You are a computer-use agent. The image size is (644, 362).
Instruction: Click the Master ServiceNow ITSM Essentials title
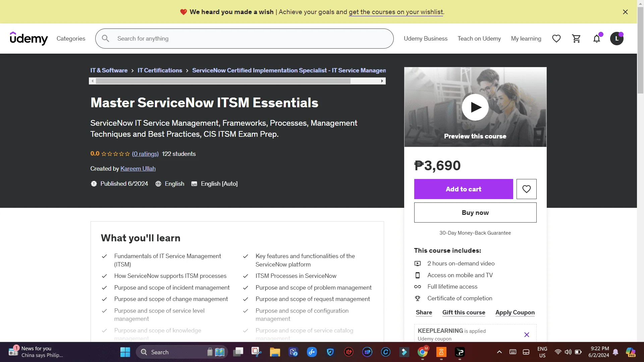[x=204, y=103]
